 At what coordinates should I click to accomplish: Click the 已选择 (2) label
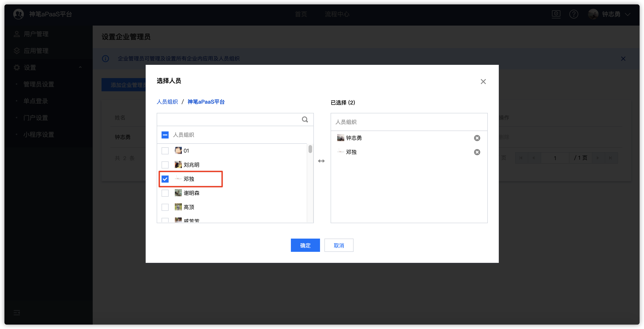[x=343, y=102]
